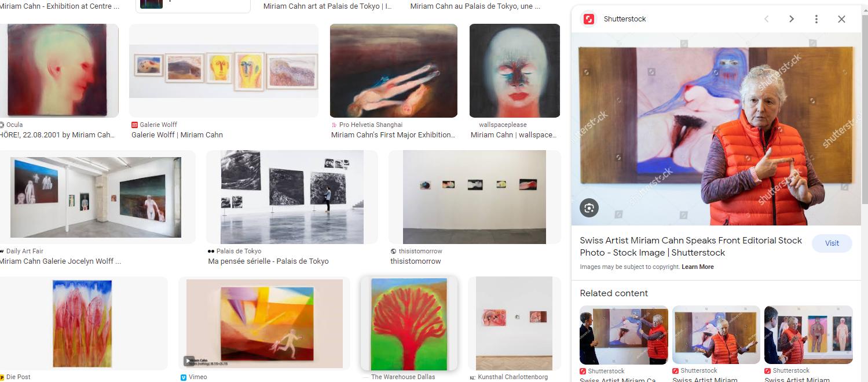The width and height of the screenshot is (868, 382).
Task: Click the Shutterstock logo icon in panel header
Action: pyautogui.click(x=589, y=19)
